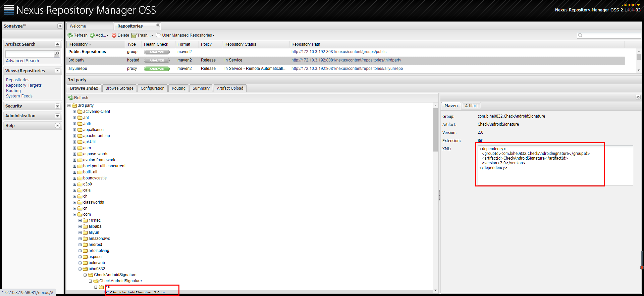Switch to the Artifact detail tab

pyautogui.click(x=471, y=106)
